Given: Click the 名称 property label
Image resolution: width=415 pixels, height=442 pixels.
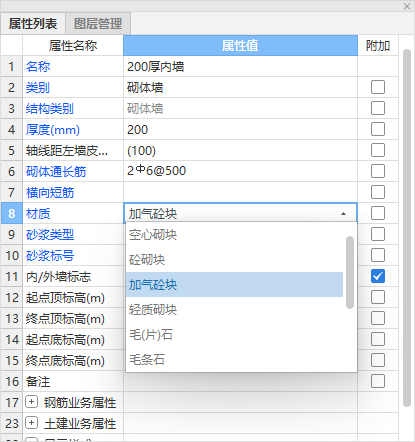Looking at the screenshot, I should pyautogui.click(x=38, y=67).
